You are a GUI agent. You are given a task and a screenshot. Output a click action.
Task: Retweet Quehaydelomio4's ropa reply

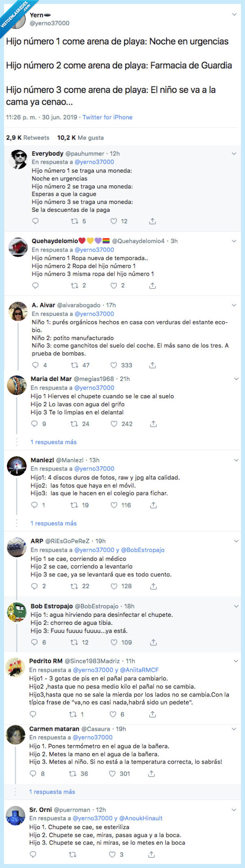(73, 285)
